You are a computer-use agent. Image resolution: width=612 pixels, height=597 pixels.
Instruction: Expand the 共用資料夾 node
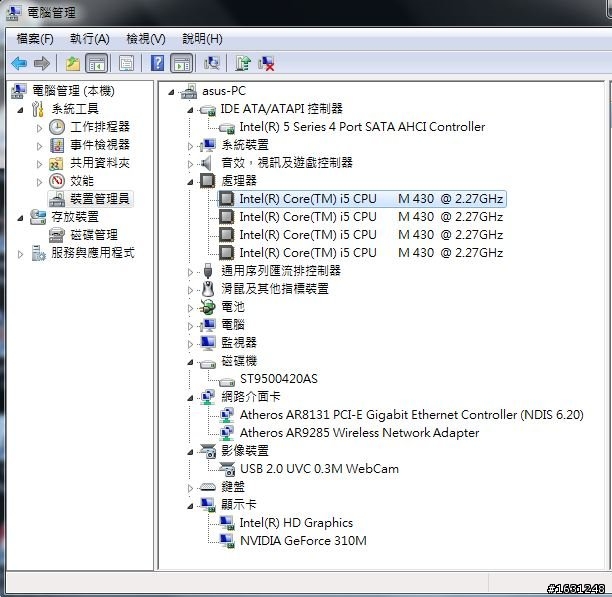39,164
